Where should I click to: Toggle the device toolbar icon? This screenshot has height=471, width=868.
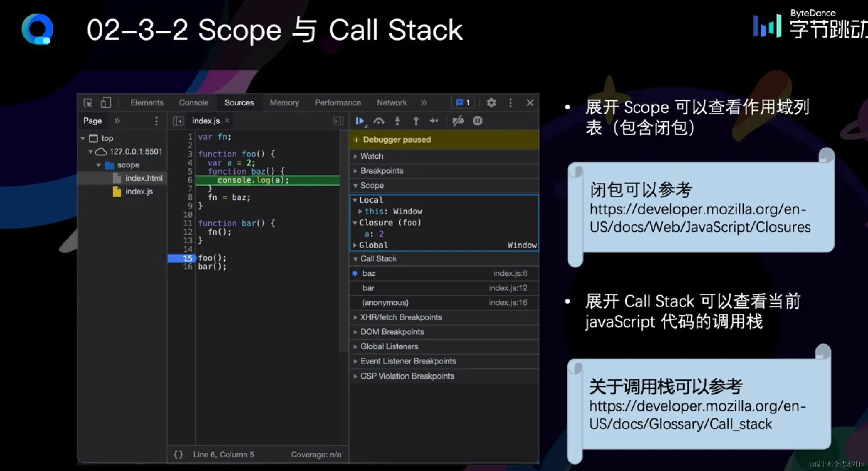[106, 103]
